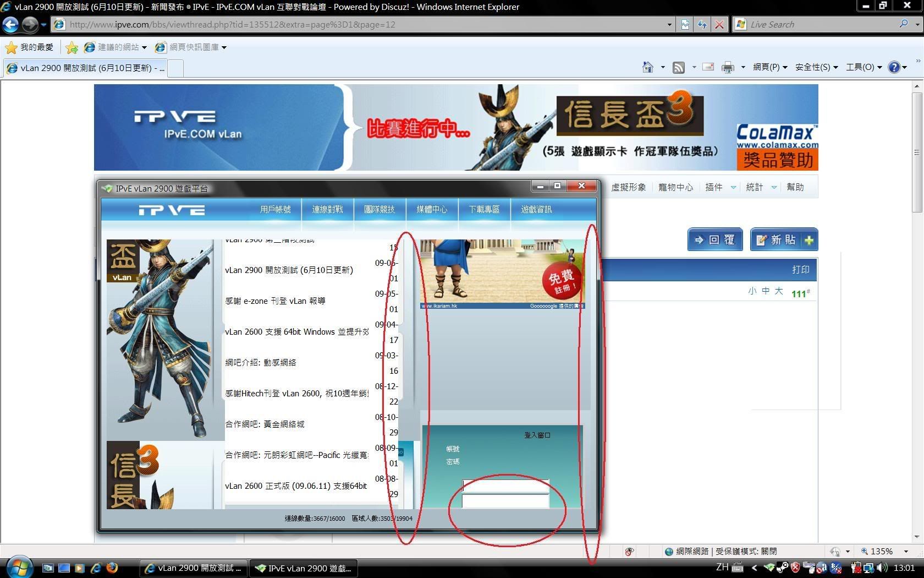Screen dimensions: 924x578
Task: Click the read mail icon
Action: click(709, 67)
